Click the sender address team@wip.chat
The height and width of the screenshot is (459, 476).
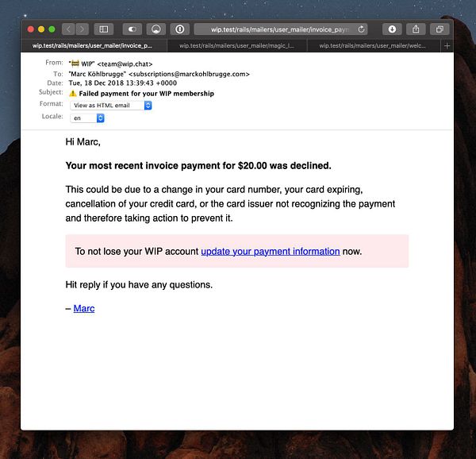point(125,64)
